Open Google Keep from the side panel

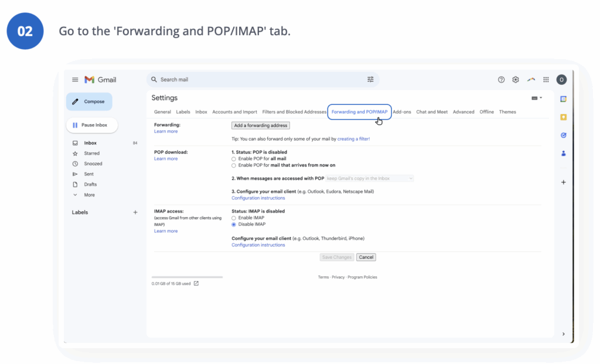tap(563, 117)
